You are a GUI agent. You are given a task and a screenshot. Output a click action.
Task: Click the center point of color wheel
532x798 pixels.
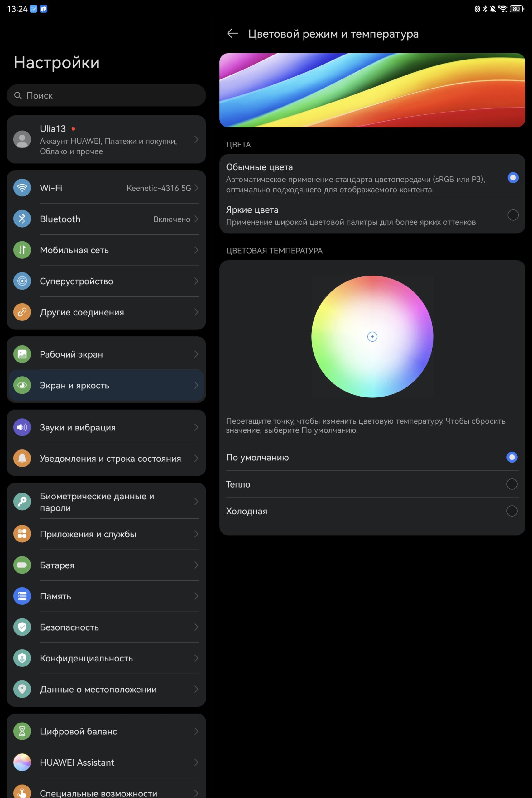point(372,337)
